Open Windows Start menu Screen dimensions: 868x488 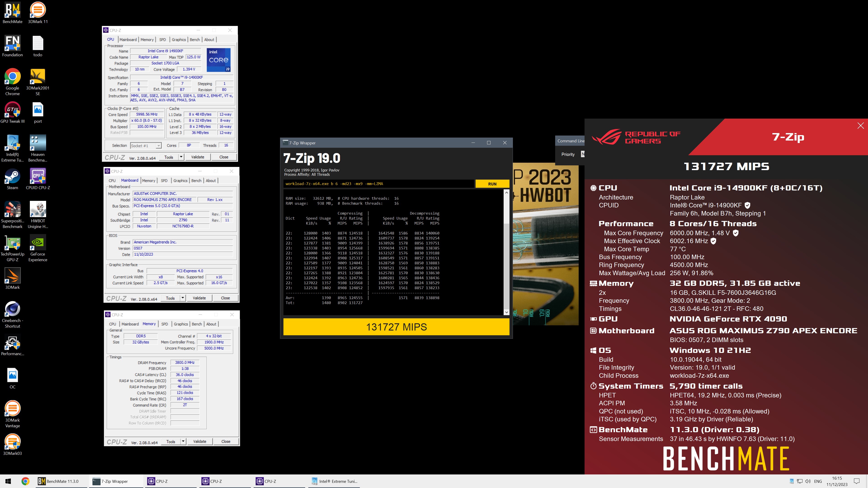(8, 481)
